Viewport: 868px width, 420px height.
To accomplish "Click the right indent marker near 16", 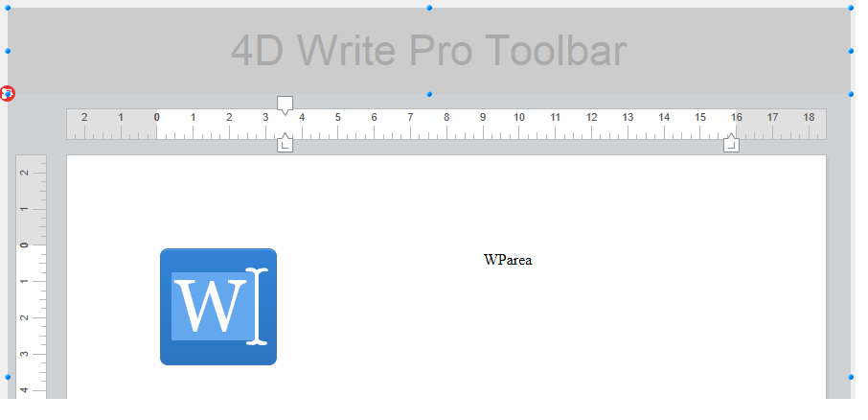I will point(731,144).
